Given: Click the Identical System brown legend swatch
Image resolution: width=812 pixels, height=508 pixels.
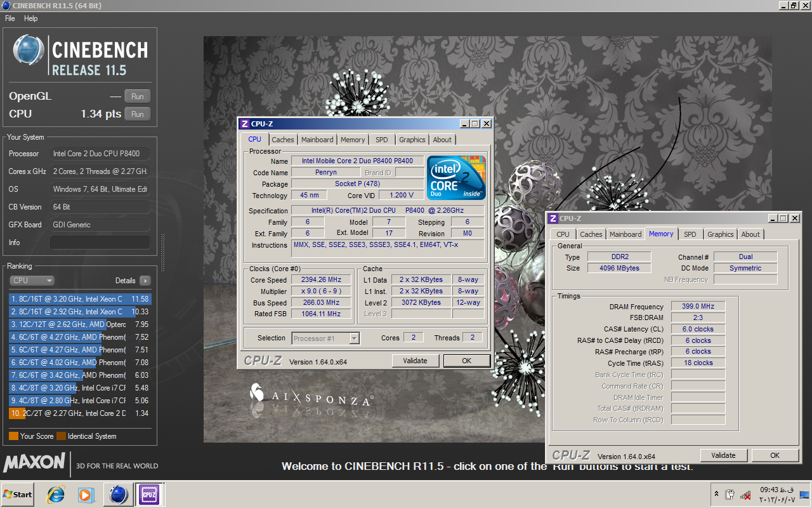Looking at the screenshot, I should tap(61, 436).
